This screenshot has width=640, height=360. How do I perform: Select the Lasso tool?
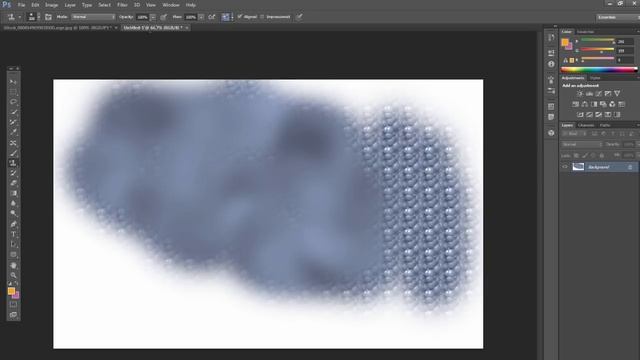click(13, 102)
